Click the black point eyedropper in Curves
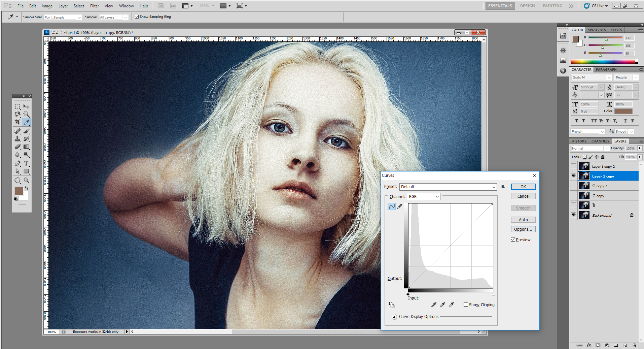 (x=434, y=305)
